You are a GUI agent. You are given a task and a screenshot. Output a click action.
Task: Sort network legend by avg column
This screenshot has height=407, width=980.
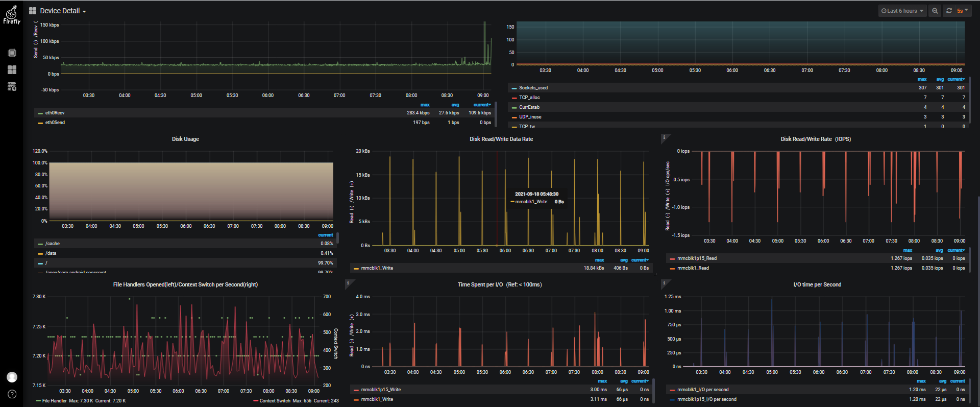click(455, 105)
